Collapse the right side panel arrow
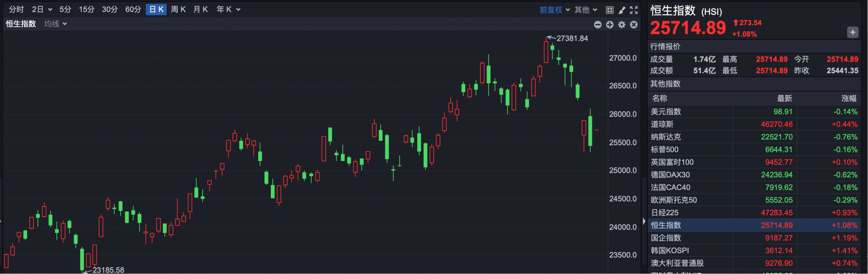868x274 pixels. click(x=644, y=221)
